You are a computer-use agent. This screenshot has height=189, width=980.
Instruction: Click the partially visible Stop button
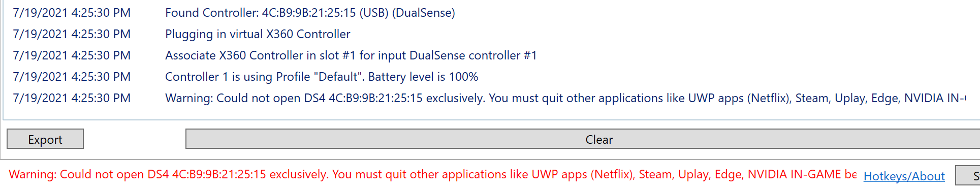(x=968, y=175)
